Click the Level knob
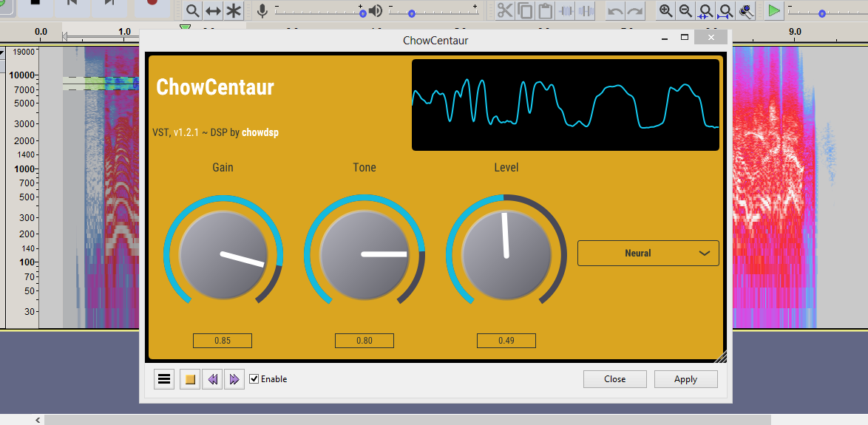868x425 pixels. point(506,254)
